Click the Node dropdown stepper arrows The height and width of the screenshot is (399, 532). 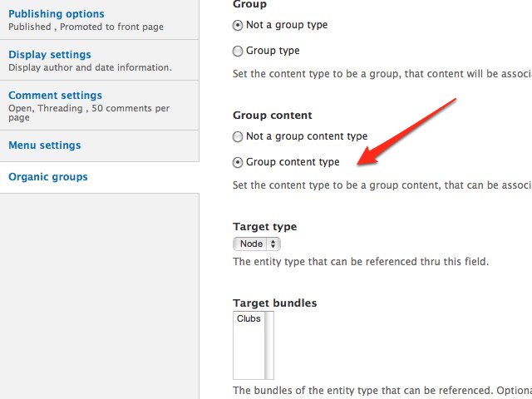[x=273, y=244]
